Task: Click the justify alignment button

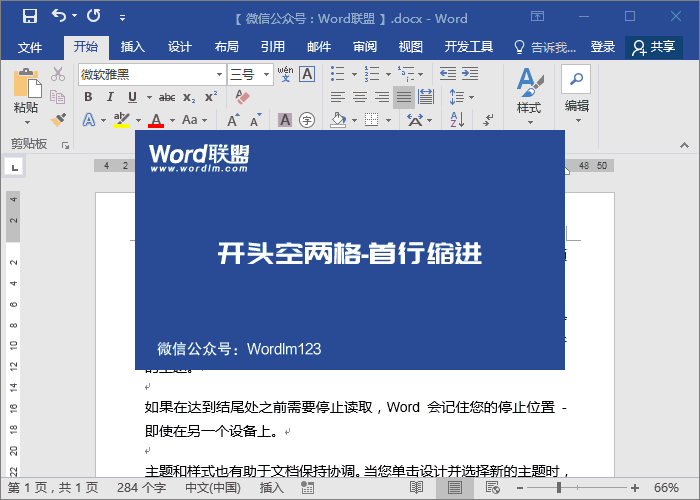Action: 404,97
